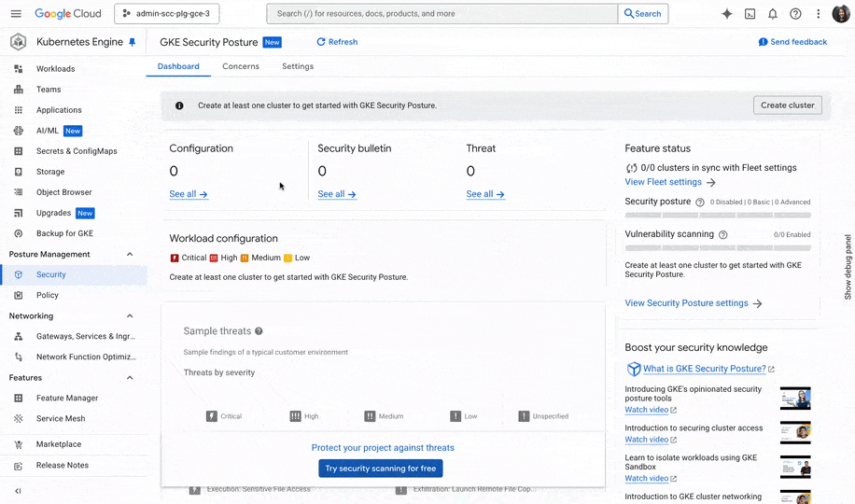Viewport: 855px width, 504px height.
Task: Open the admin-scc-plg-gce-3 project picker
Action: click(167, 14)
